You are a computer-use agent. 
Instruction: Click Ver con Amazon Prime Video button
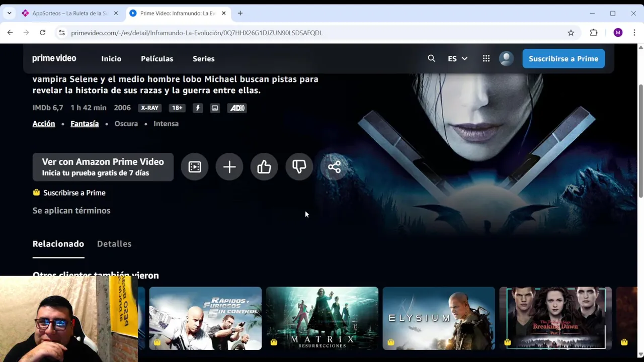(103, 167)
